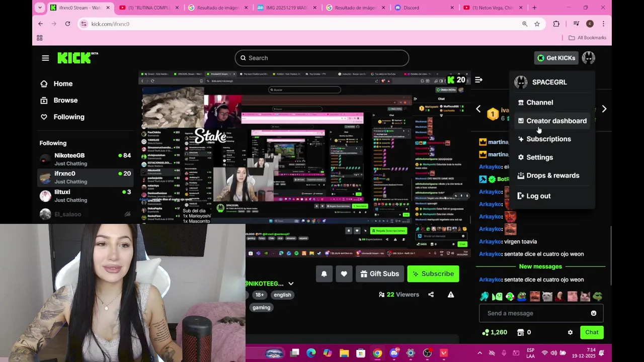This screenshot has height=362, width=644.
Task: Click the share icon beside Viewers
Action: pos(431,295)
